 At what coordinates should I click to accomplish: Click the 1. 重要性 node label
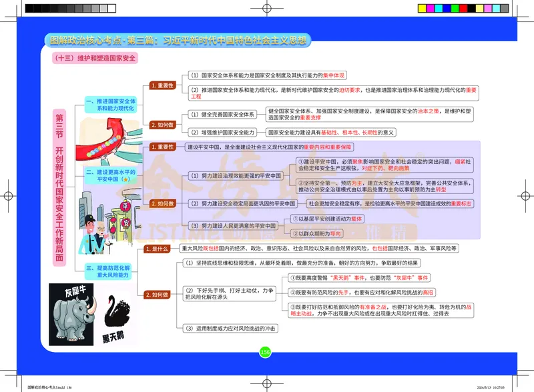pos(161,85)
